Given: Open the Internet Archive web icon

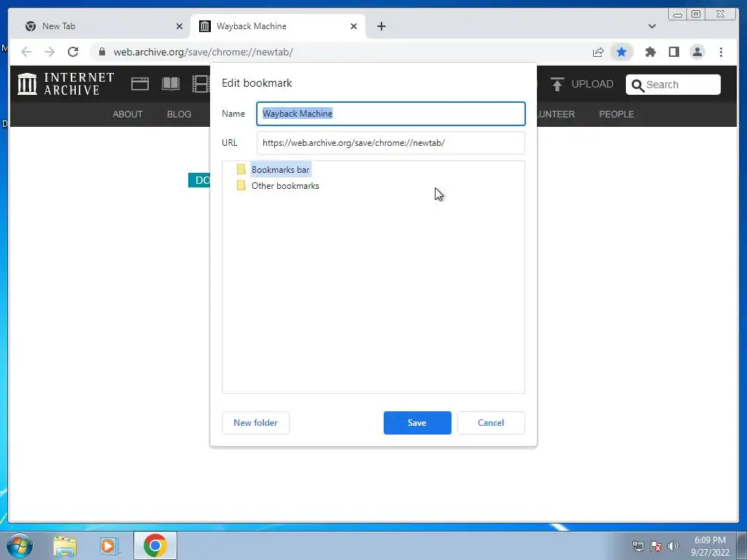Looking at the screenshot, I should [140, 84].
